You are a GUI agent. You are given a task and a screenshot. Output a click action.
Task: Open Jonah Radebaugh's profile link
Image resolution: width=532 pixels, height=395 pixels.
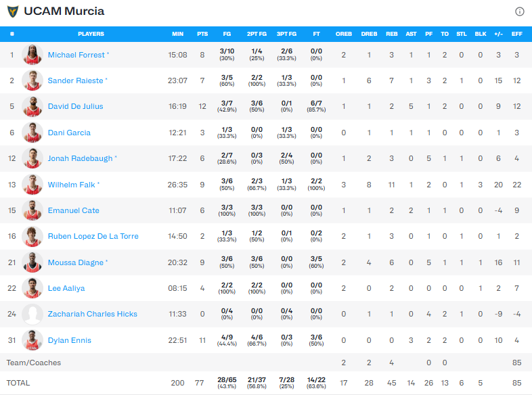[79, 158]
